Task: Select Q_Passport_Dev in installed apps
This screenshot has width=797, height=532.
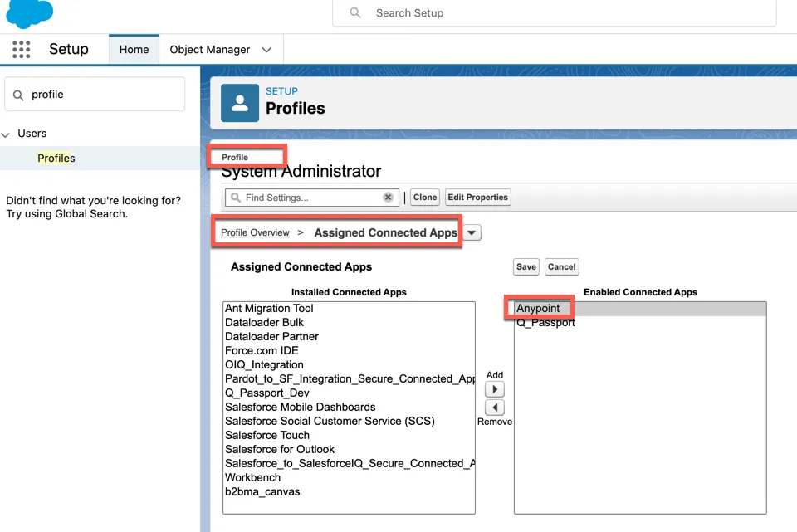Action: pos(349,393)
